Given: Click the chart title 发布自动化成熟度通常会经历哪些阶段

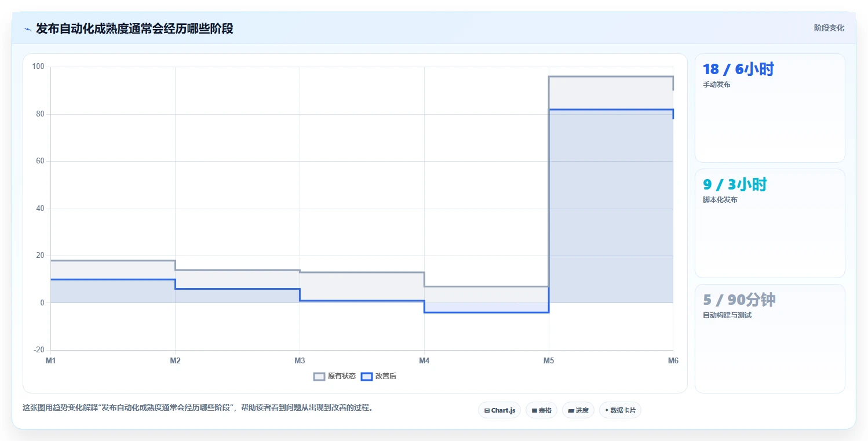Looking at the screenshot, I should click(134, 28).
